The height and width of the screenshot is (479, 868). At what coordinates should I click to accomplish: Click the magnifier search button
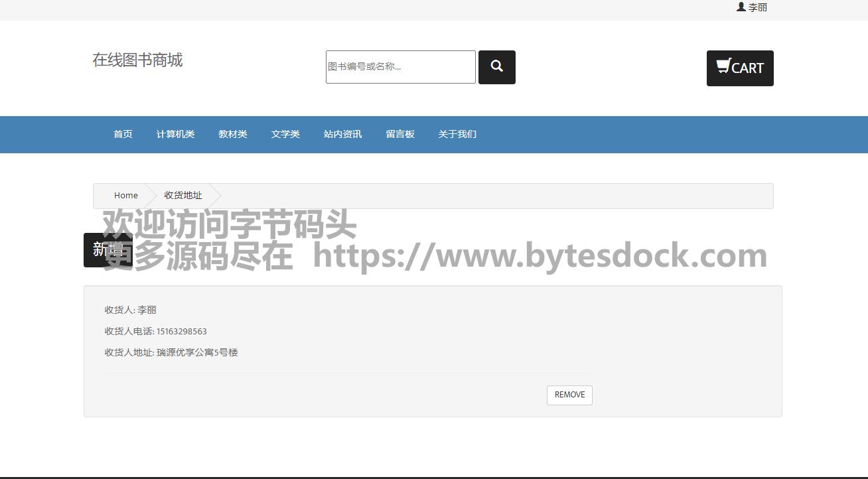pos(496,67)
